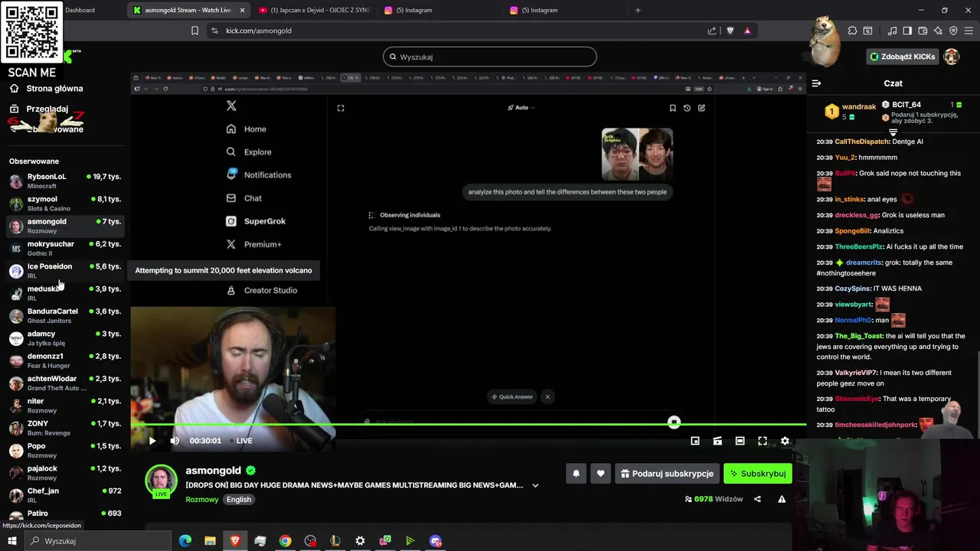Click Zdobądź KICKs button
980x551 pixels.
[x=903, y=57]
